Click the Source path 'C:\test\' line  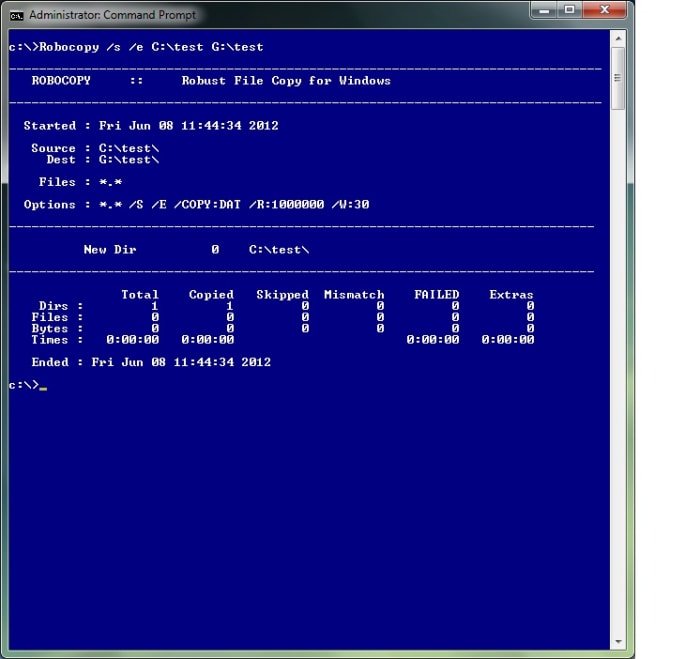point(95,148)
